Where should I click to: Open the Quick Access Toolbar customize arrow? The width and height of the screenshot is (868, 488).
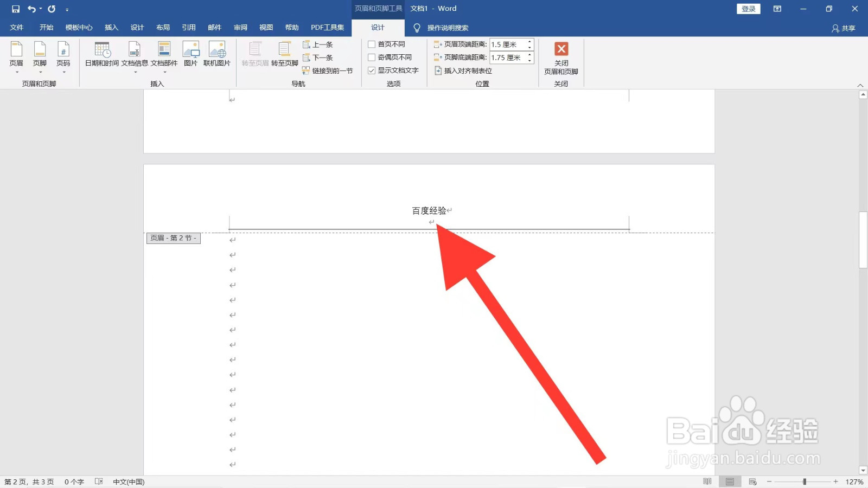tap(67, 9)
